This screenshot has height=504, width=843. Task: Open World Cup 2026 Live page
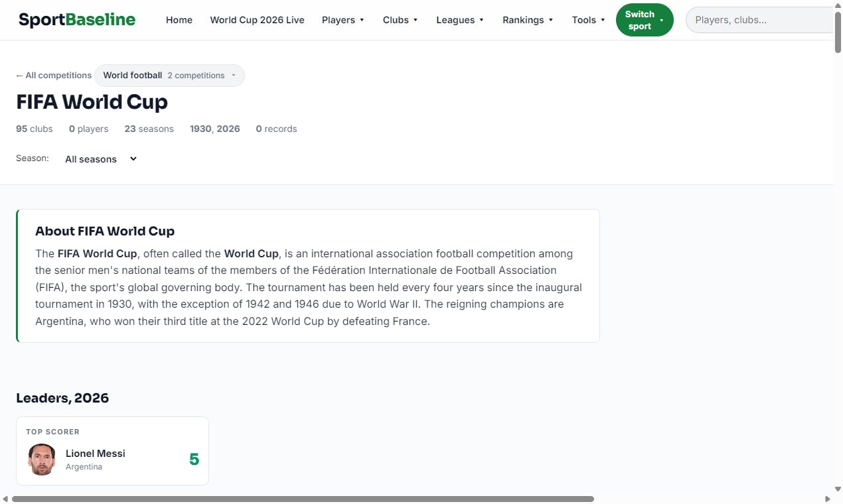pos(258,20)
